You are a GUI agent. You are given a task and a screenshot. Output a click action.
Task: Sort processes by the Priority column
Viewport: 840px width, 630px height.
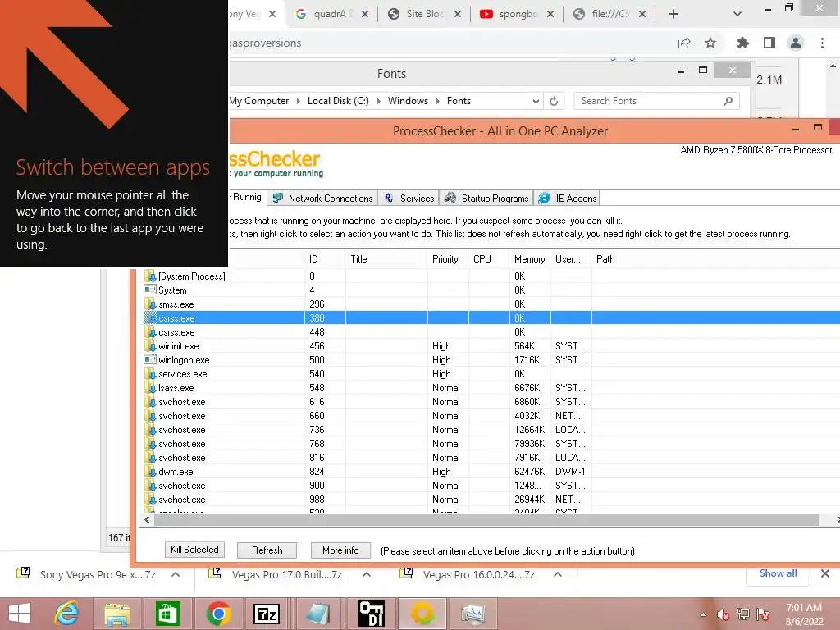pos(445,259)
